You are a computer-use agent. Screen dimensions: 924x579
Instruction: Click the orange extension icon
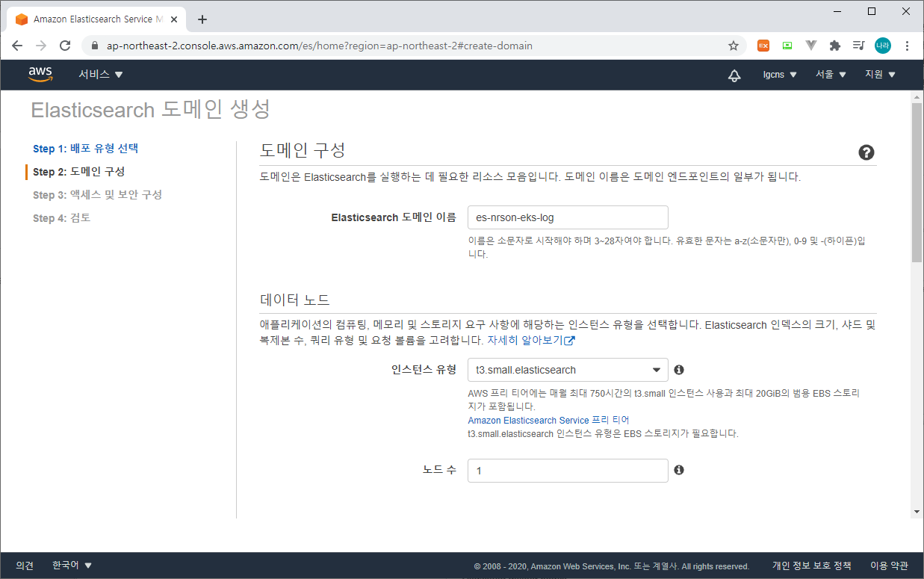763,46
